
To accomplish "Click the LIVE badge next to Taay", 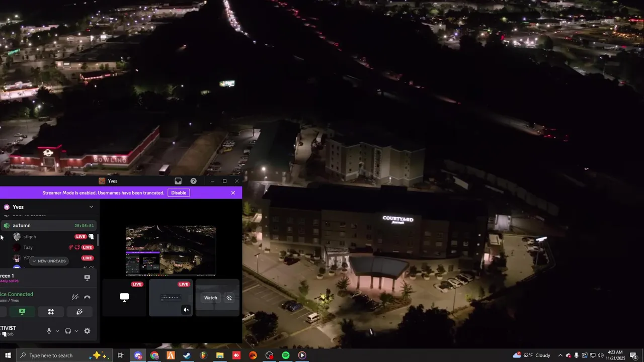I will click(x=88, y=247).
